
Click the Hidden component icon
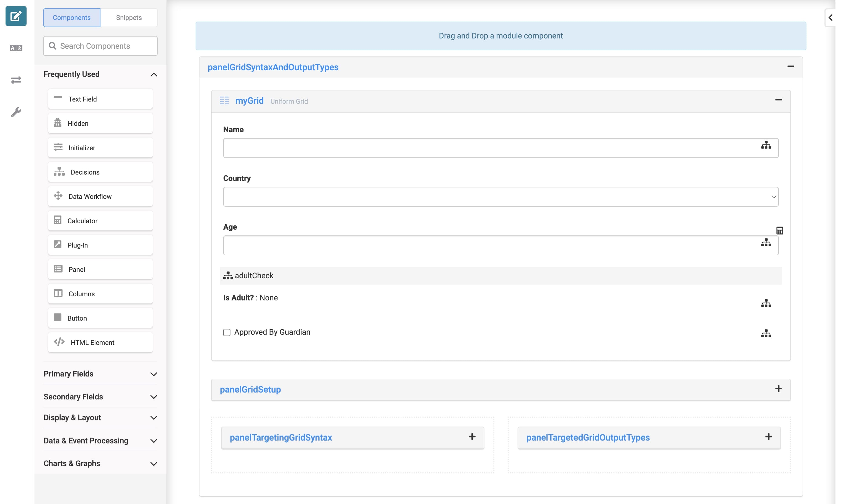click(x=58, y=123)
